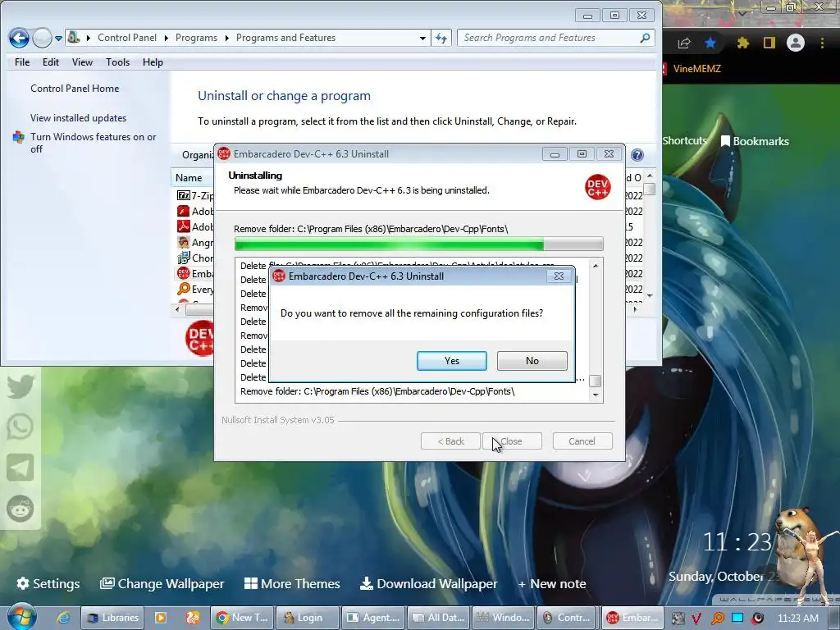Open Turn Windows features on or off

click(93, 143)
